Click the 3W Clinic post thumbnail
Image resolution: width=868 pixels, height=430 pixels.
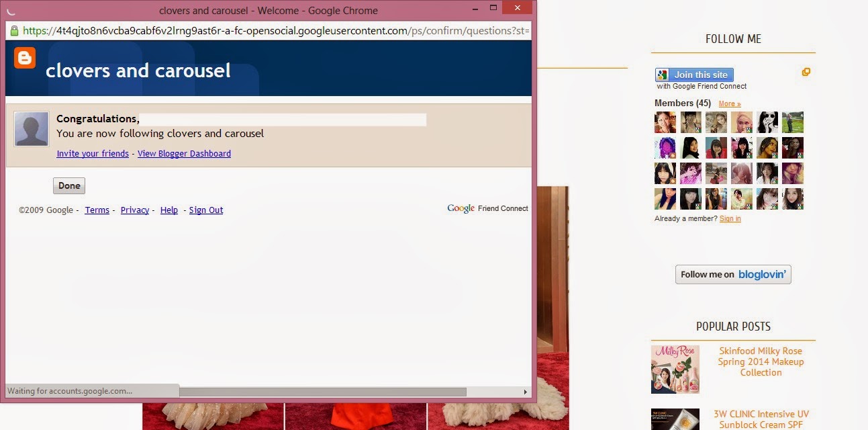tap(675, 419)
